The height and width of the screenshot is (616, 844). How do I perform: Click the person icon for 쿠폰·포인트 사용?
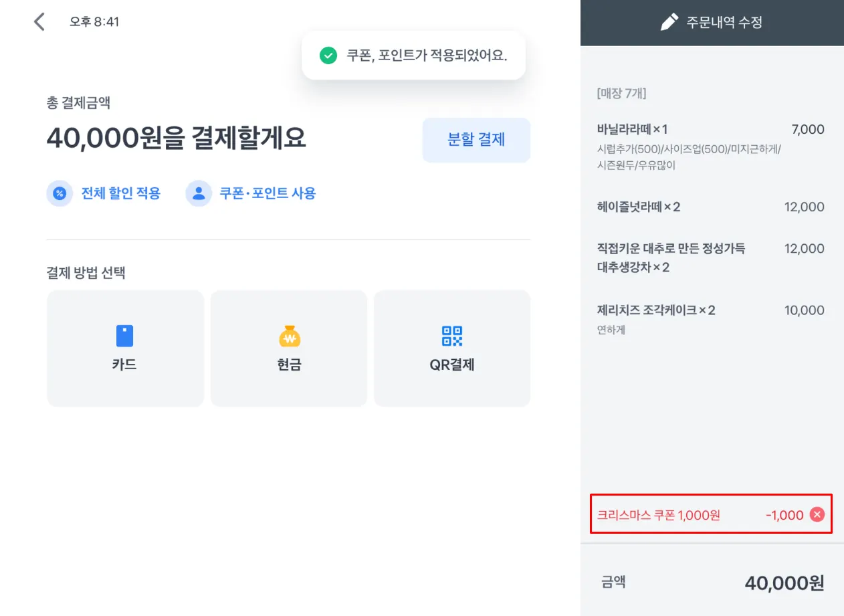[199, 193]
